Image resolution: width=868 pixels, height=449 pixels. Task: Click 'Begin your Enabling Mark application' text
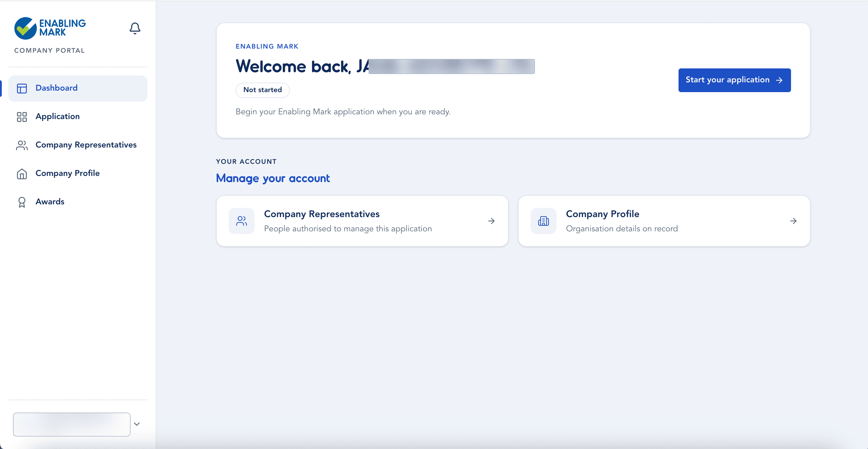(343, 112)
